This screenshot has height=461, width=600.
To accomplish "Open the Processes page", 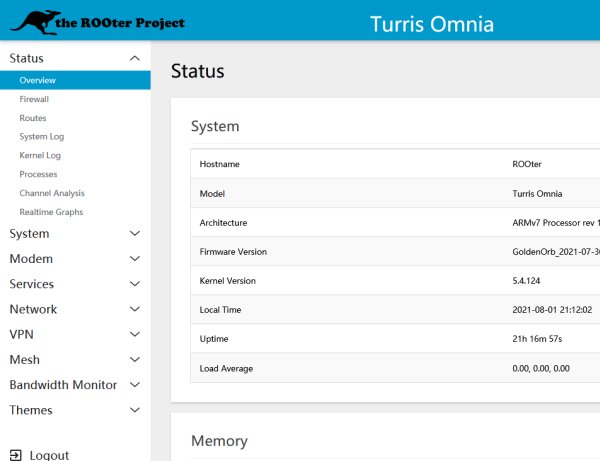I will [x=38, y=174].
